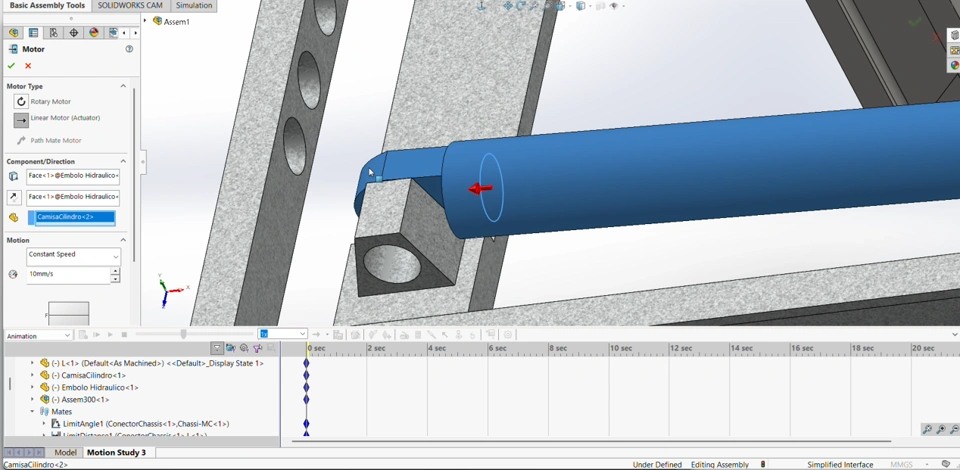The width and height of the screenshot is (960, 470).
Task: Click timeline Zoom Out icon
Action: [x=954, y=430]
